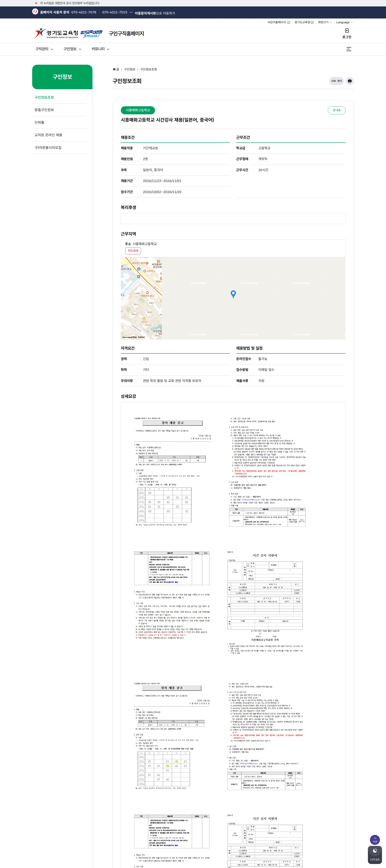This screenshot has width=386, height=868.
Task: Click the 경기교육대전환 slogan logo
Action: [91, 33]
